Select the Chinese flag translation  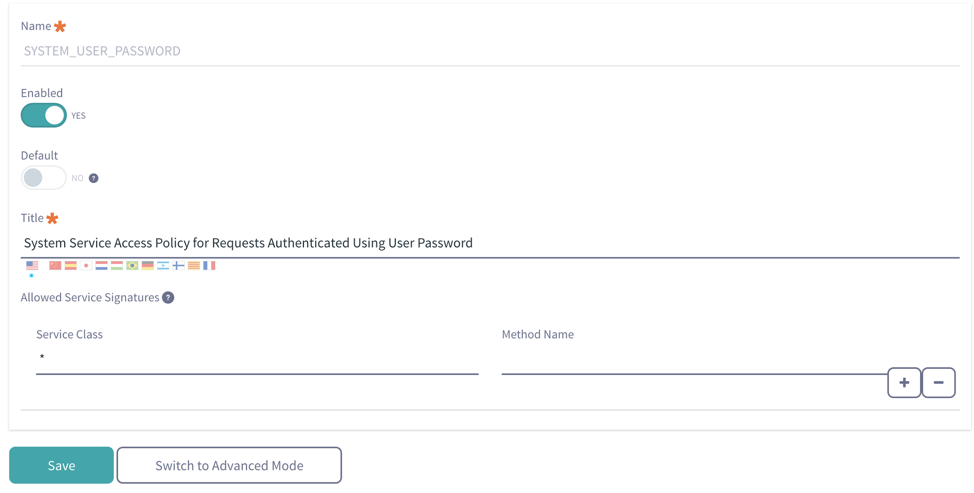(55, 266)
